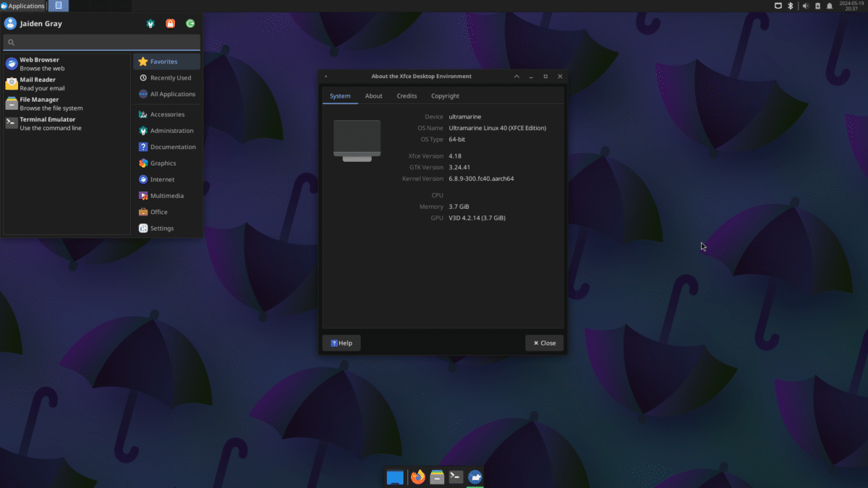Close the About dialog with the Close button

pyautogui.click(x=544, y=343)
